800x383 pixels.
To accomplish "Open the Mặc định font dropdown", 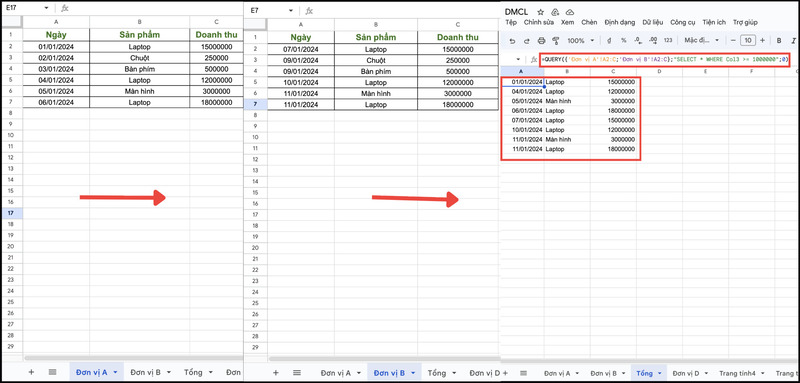I will click(x=702, y=41).
